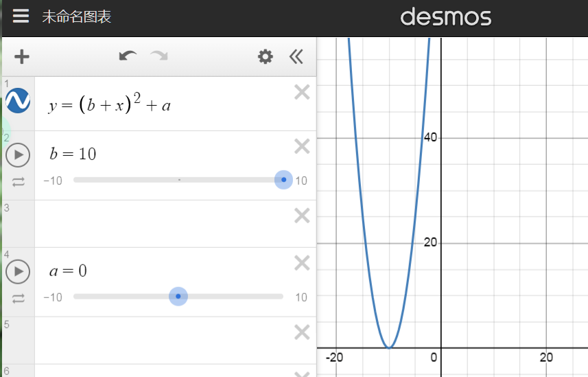This screenshot has width=588, height=377.
Task: Click the graph title 未命名图表
Action: click(76, 16)
